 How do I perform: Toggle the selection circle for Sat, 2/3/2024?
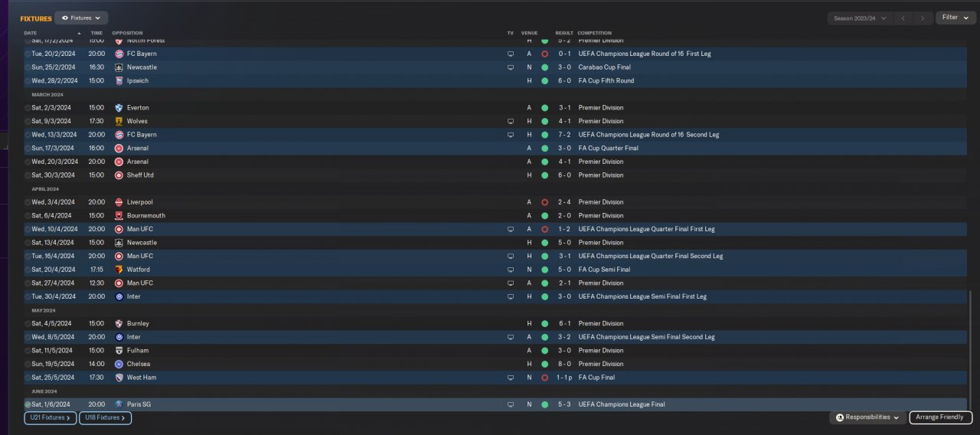pos(28,108)
